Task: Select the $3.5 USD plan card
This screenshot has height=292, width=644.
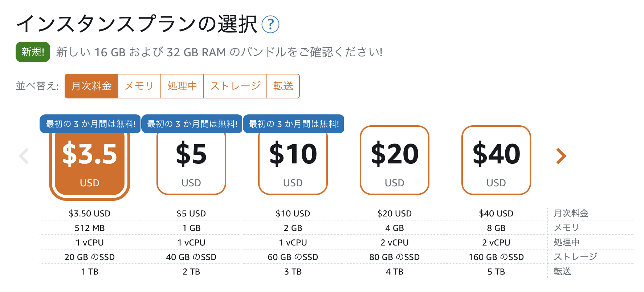Action: tap(90, 163)
